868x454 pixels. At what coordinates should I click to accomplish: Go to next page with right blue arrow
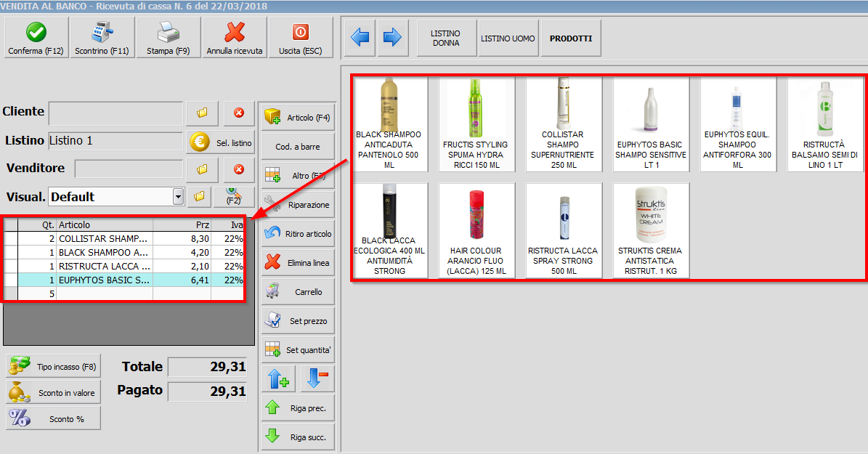(x=392, y=38)
